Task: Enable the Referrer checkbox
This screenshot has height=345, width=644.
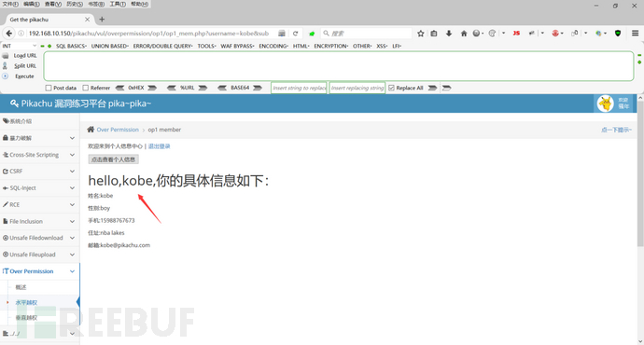Action: pos(86,88)
